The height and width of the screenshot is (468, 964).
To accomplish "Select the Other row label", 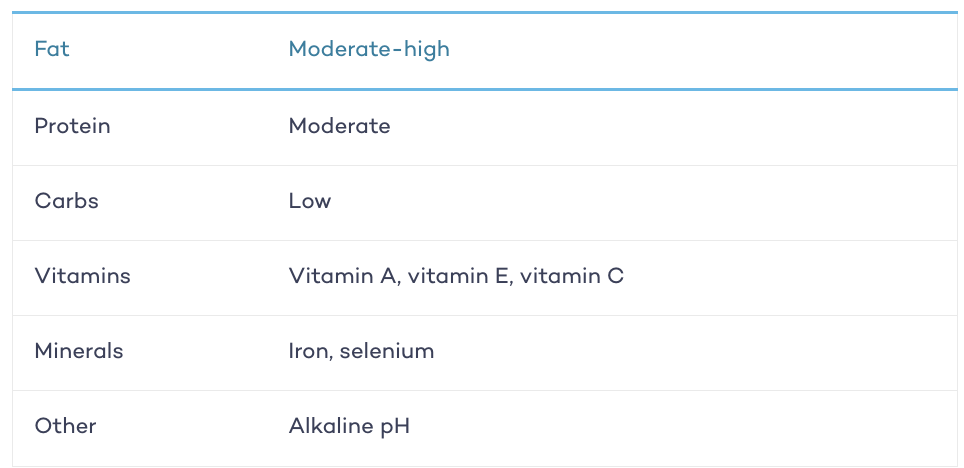I will pos(65,426).
